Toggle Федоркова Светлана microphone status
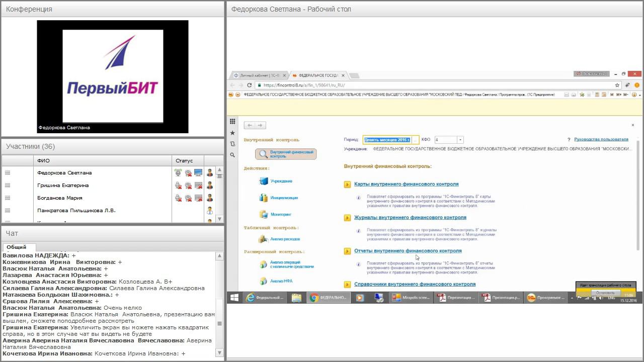Image resolution: width=644 pixels, height=362 pixels. [178, 172]
